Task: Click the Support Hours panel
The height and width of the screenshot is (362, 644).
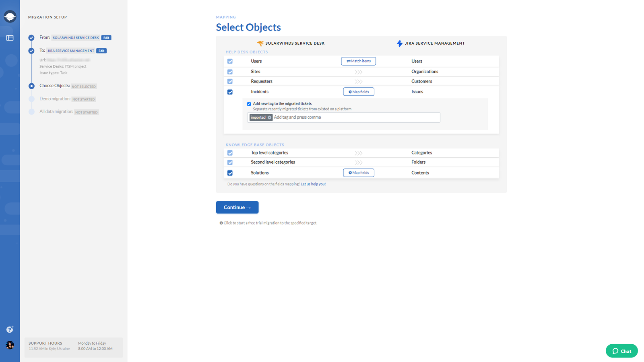Action: pos(74,348)
